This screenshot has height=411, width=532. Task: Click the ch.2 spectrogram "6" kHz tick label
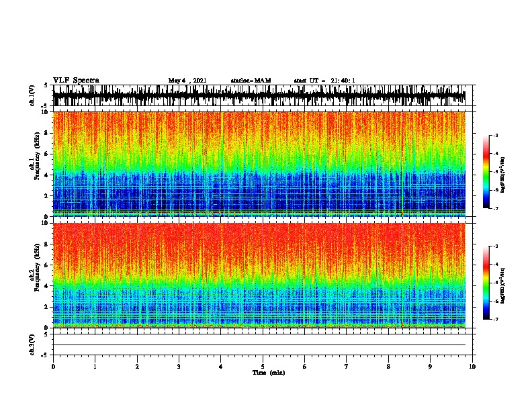[47, 265]
